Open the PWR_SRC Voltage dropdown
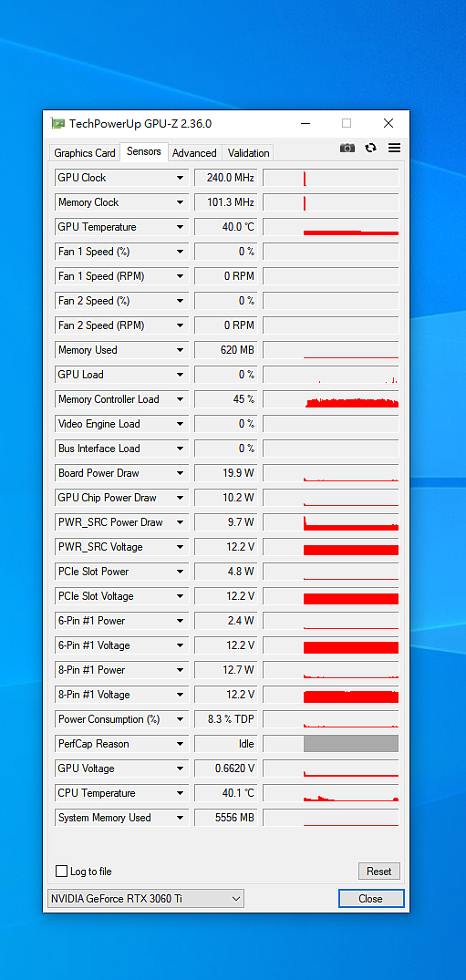 click(181, 547)
